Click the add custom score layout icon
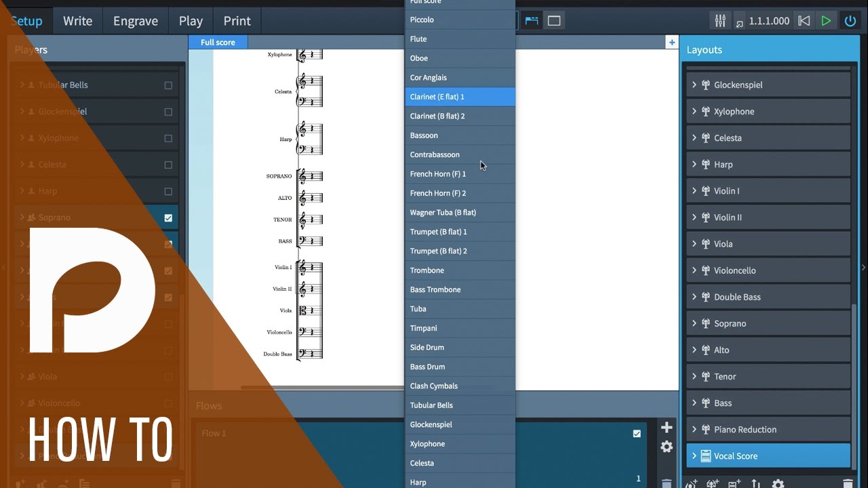Screen dimensions: 868x488 pos(734,484)
